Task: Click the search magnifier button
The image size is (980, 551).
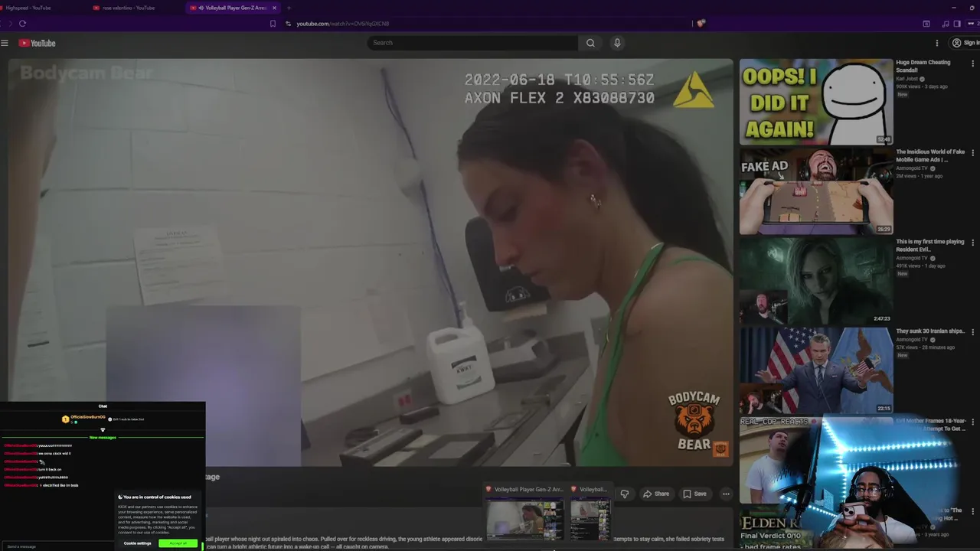Action: coord(590,43)
